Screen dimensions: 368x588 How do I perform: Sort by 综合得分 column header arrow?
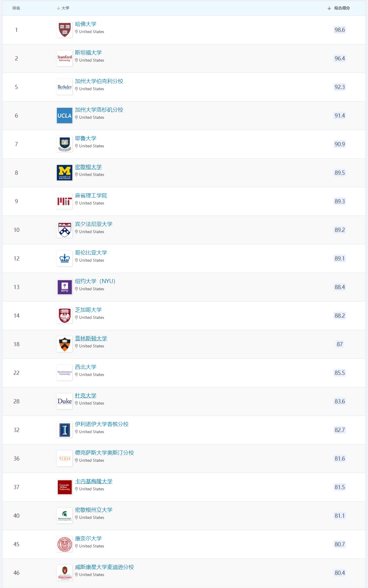329,8
